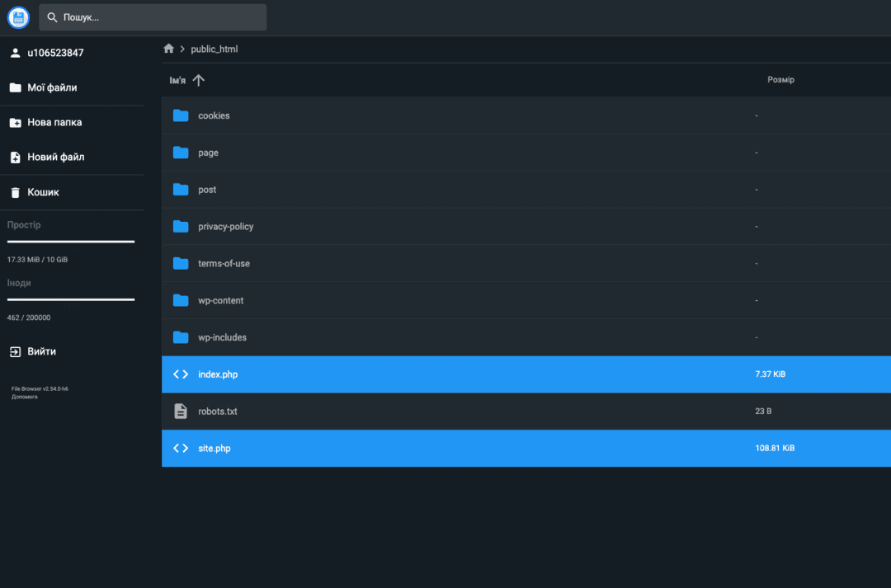Viewport: 891px width, 588px height.
Task: Click the robots.txt document icon
Action: 181,411
